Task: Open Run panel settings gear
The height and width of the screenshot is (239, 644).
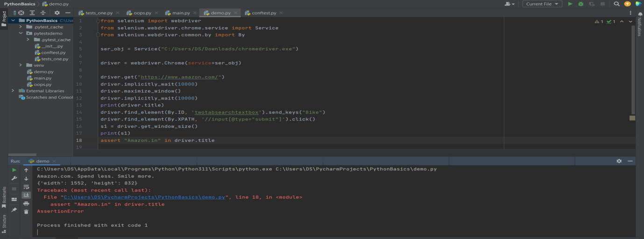Action: (x=619, y=161)
